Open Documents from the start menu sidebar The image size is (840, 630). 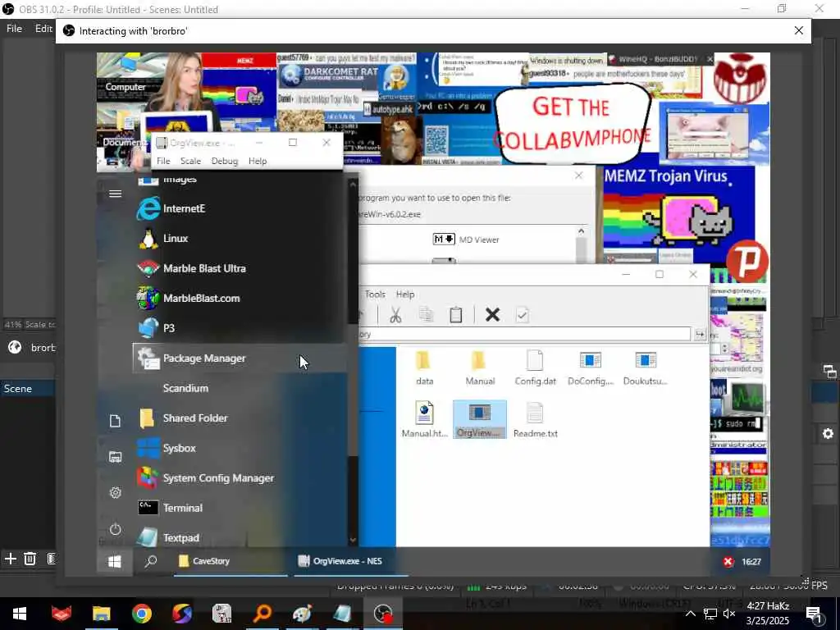pyautogui.click(x=115, y=421)
